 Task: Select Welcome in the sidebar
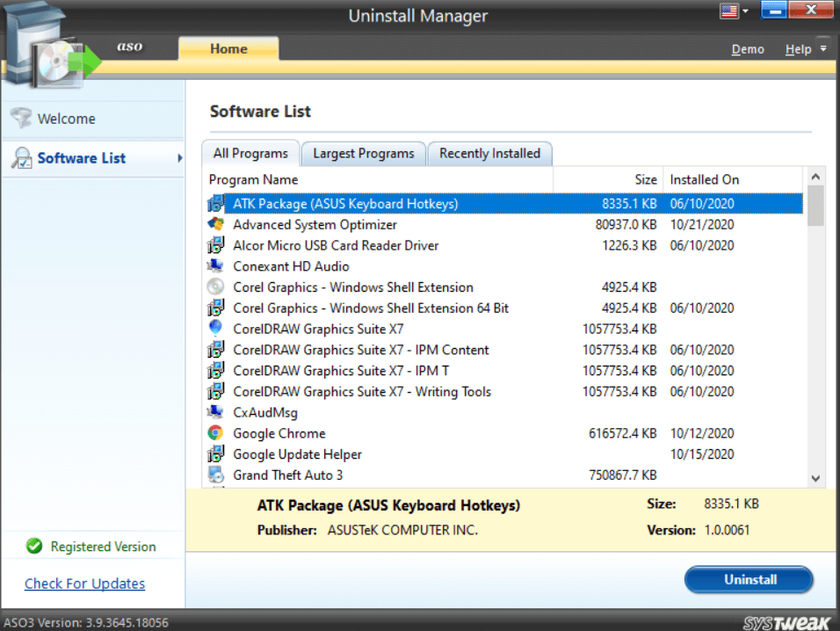(x=67, y=119)
